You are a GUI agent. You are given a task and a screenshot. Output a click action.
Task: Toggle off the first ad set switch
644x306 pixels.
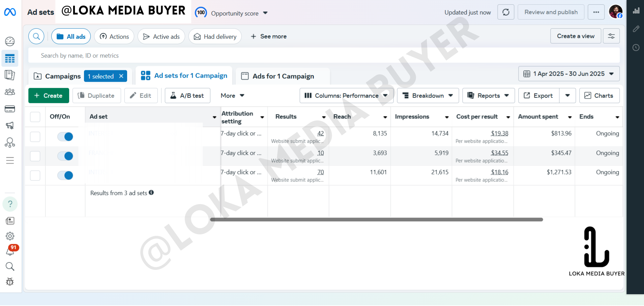[65, 137]
